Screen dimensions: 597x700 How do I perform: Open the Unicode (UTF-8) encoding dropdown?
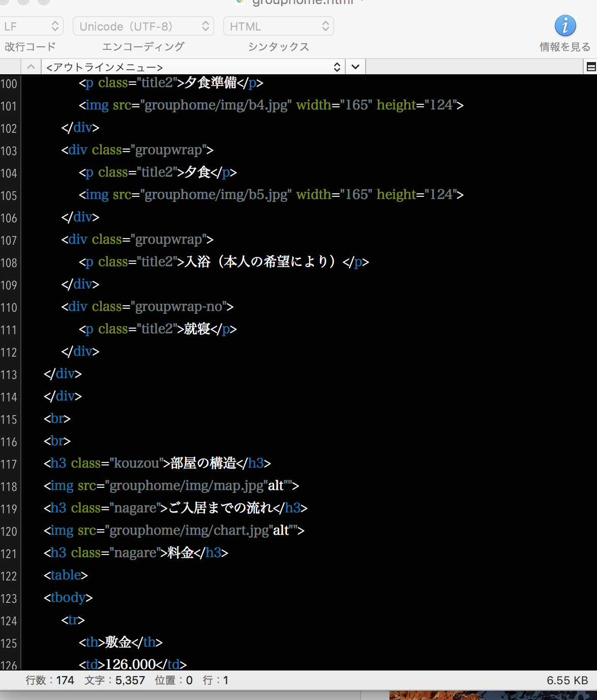tap(143, 26)
